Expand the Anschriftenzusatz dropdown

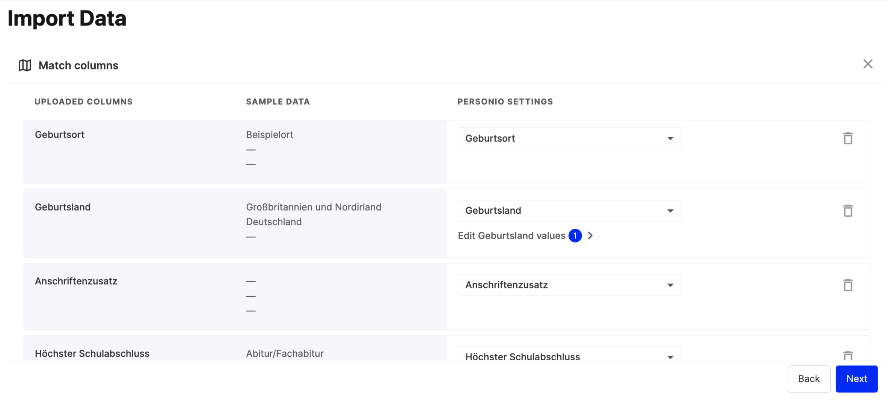569,285
